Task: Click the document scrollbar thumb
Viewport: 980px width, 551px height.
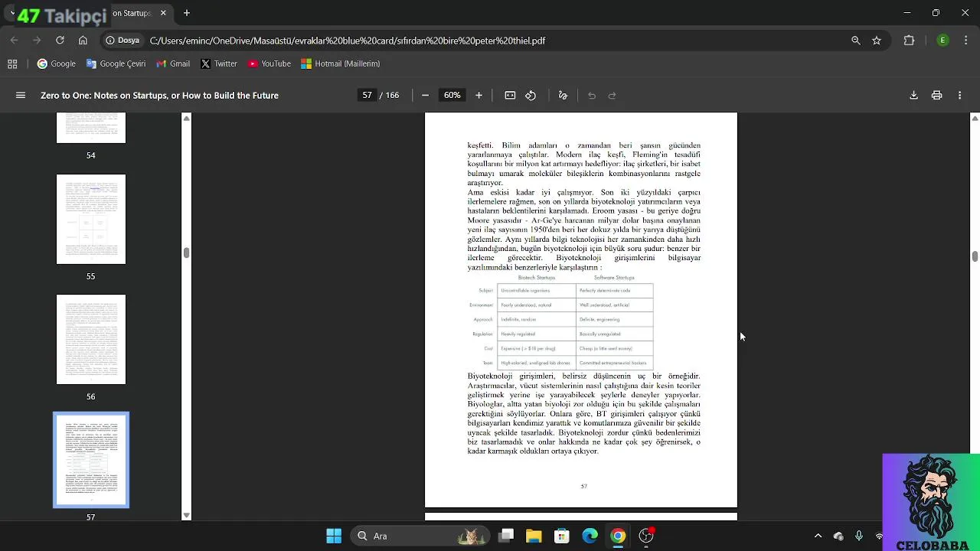Action: (x=975, y=256)
